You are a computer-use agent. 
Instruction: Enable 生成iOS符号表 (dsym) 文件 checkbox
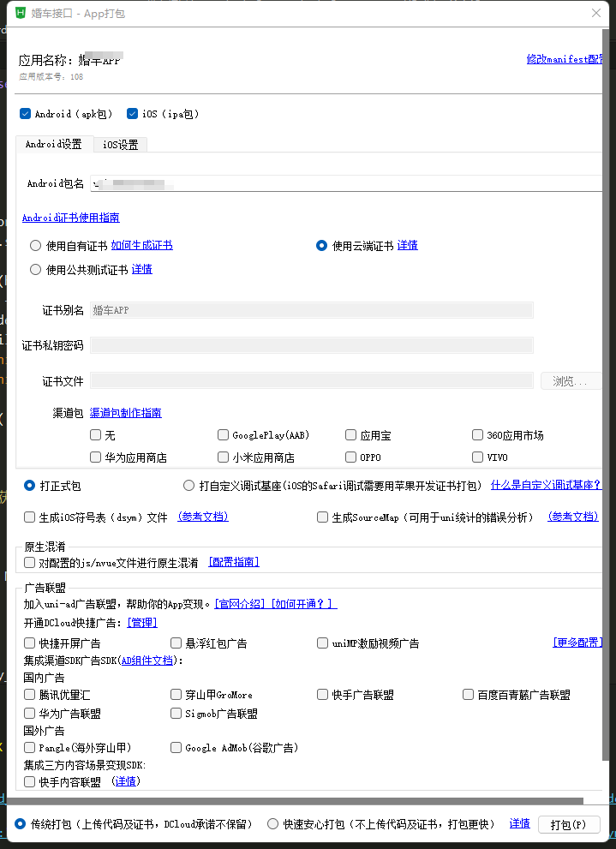pyautogui.click(x=30, y=517)
